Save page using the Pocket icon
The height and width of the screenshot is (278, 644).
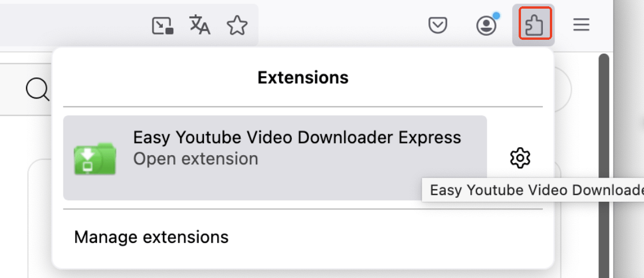[x=438, y=25]
